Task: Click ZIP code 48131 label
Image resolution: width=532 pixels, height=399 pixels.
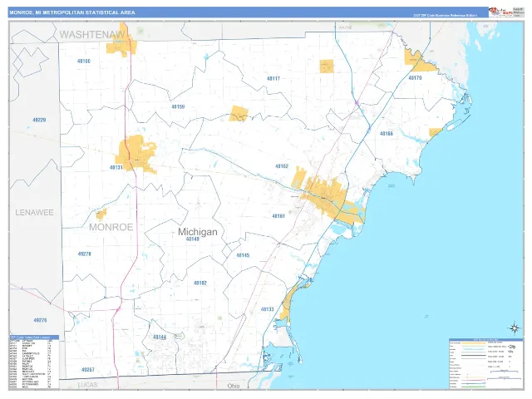Action: [x=116, y=167]
